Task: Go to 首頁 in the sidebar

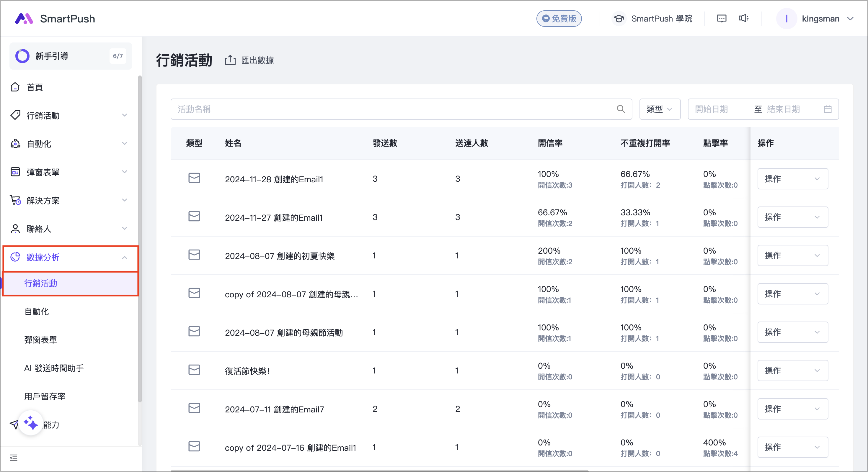Action: coord(35,87)
